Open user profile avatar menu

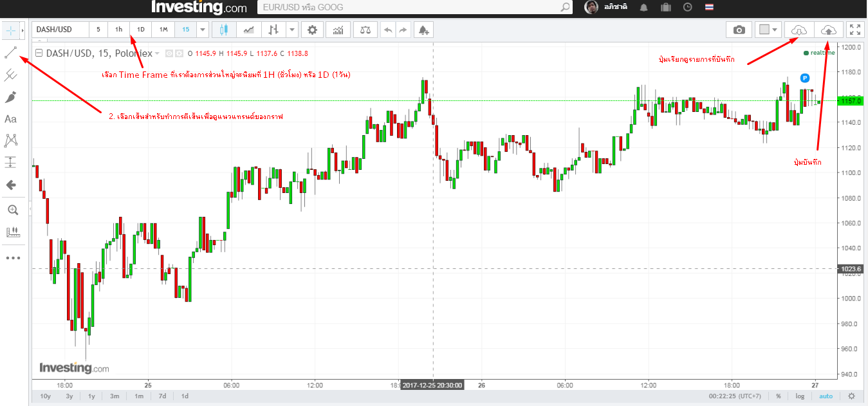[x=591, y=7]
